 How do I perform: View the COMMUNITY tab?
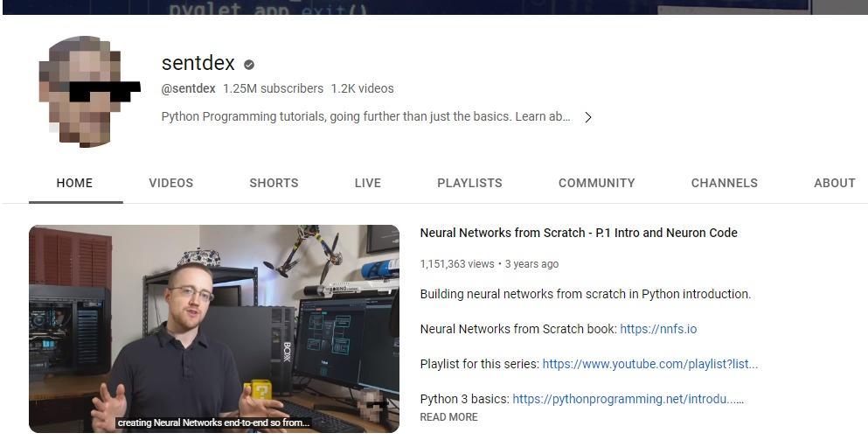click(597, 183)
